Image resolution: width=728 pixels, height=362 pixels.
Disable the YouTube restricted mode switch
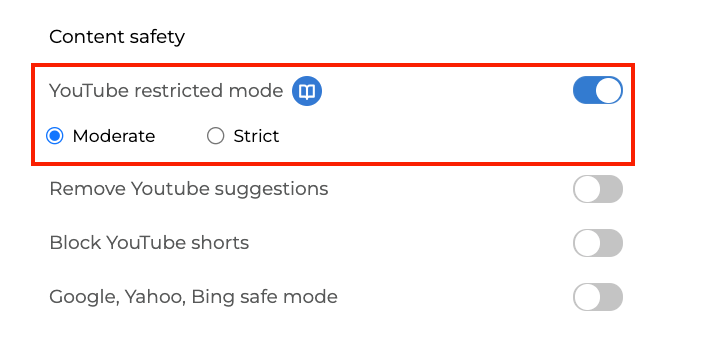[x=598, y=90]
